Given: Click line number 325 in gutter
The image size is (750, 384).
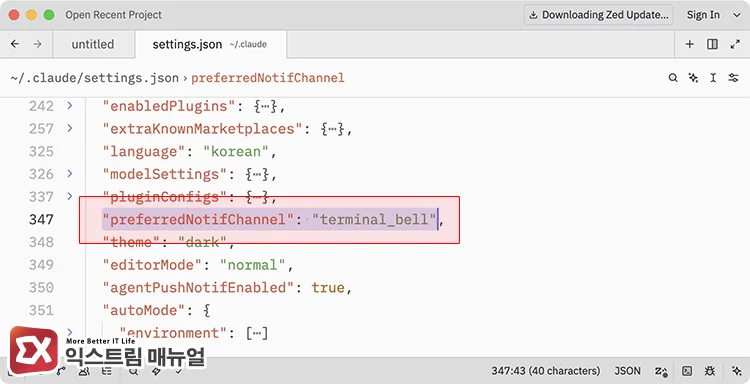Looking at the screenshot, I should tap(41, 152).
